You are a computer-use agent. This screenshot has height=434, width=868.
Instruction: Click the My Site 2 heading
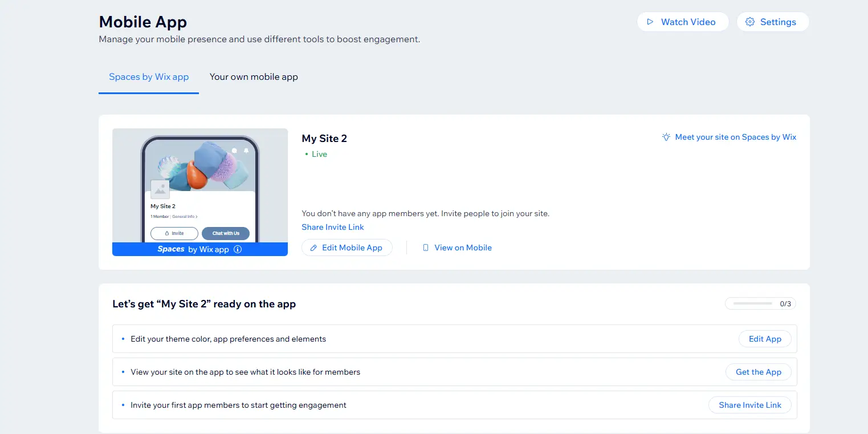324,139
